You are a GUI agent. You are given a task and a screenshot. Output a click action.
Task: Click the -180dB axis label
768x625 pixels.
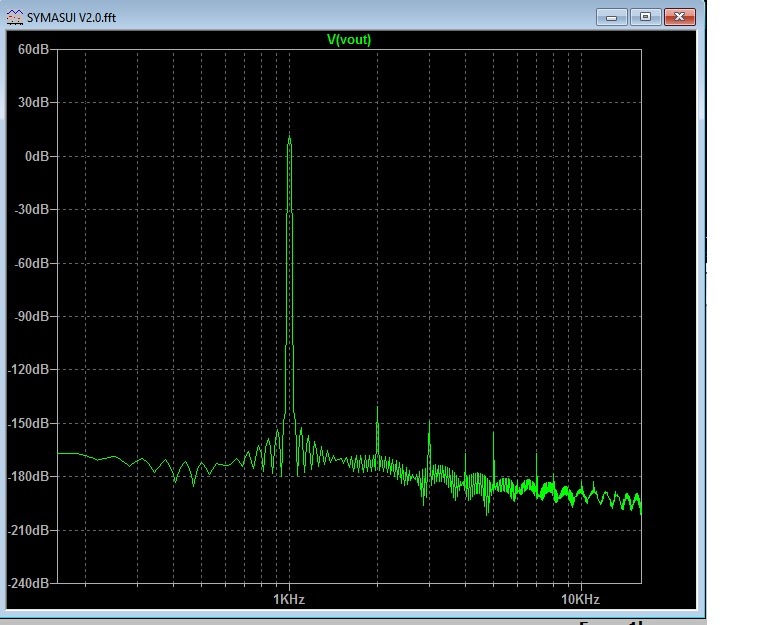point(28,476)
